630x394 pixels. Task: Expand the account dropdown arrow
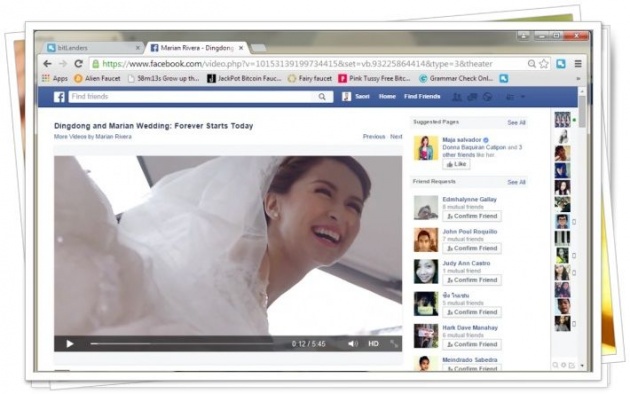523,97
